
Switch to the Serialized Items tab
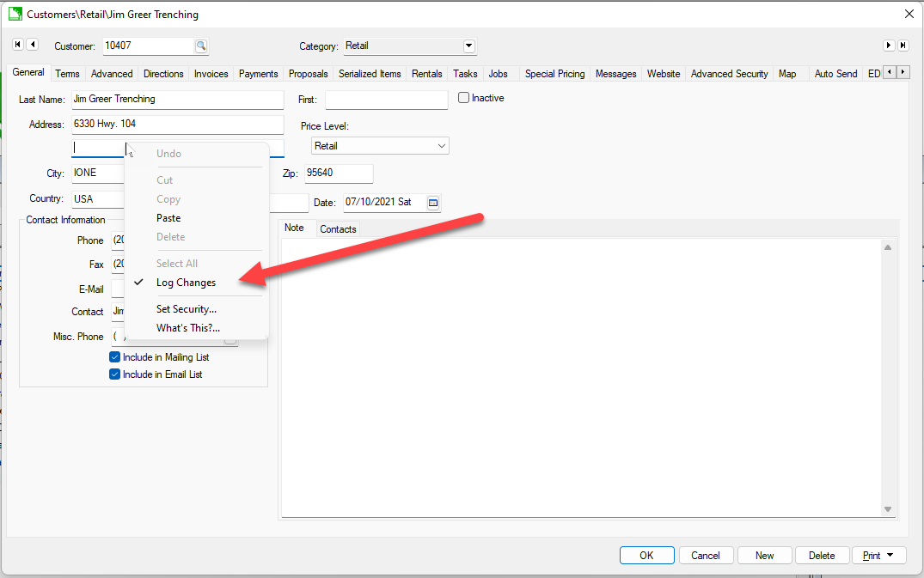pos(370,74)
